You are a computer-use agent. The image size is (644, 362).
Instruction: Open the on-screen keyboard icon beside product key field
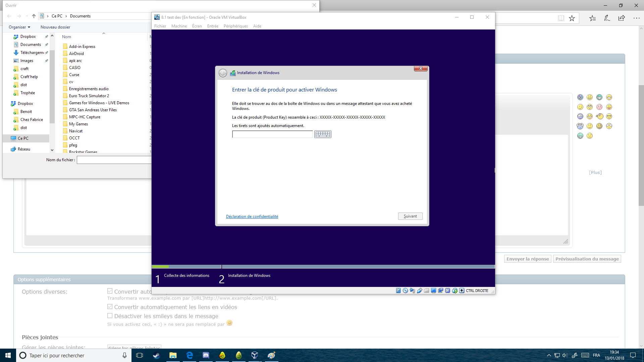[x=323, y=134]
